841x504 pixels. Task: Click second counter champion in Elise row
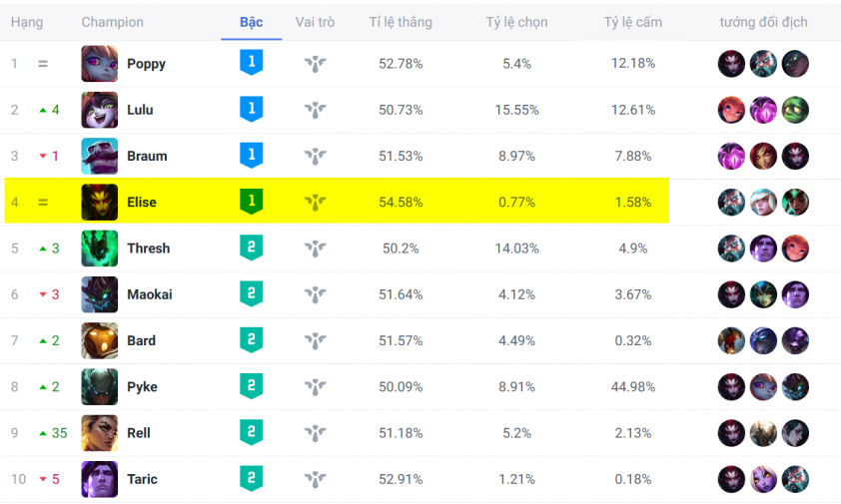tap(763, 203)
